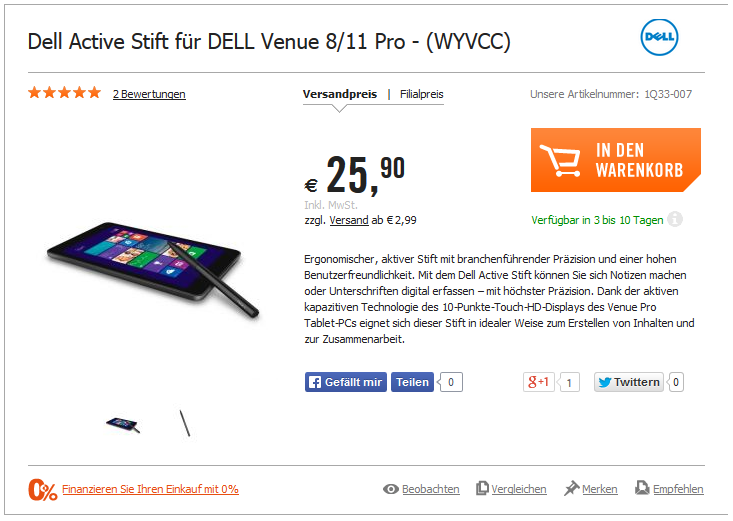
Task: Open the 2 Bewertungen link
Action: 149,94
